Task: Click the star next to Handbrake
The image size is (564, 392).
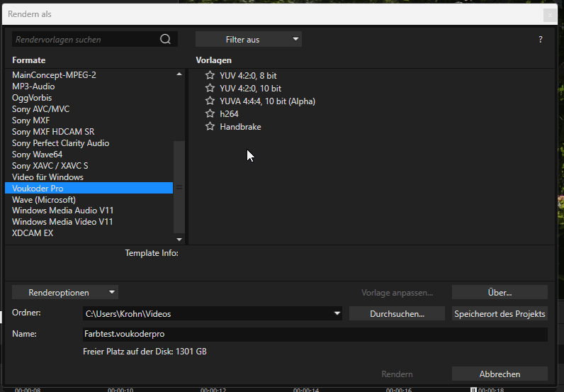Action: (x=210, y=126)
